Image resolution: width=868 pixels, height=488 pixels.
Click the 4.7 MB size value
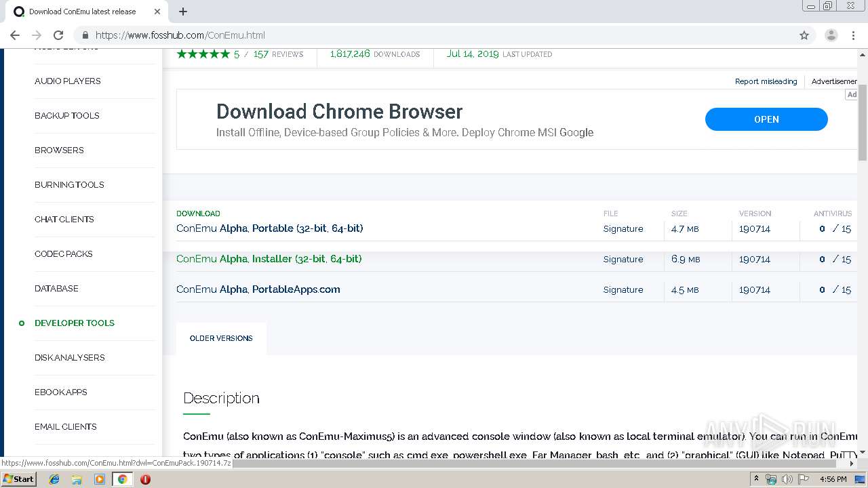[x=685, y=229]
